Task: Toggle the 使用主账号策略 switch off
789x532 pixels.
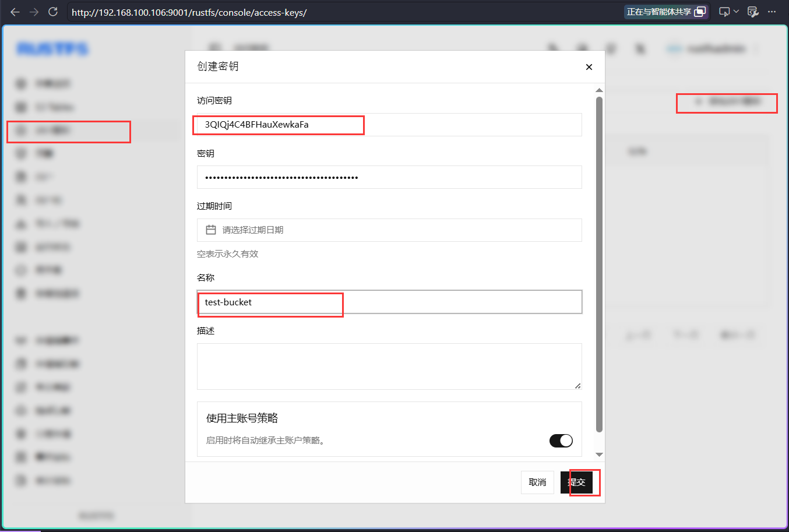Action: click(x=561, y=441)
